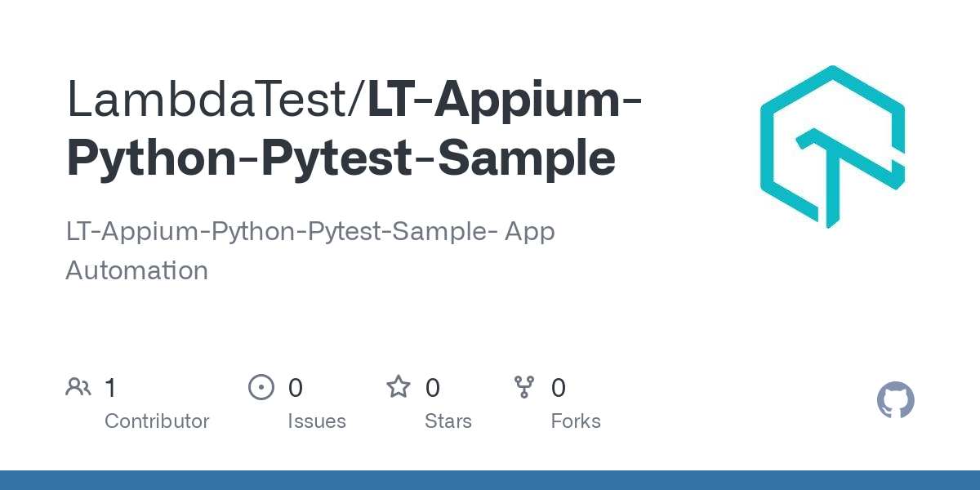Click the Stars label
This screenshot has height=490, width=980.
(x=448, y=421)
